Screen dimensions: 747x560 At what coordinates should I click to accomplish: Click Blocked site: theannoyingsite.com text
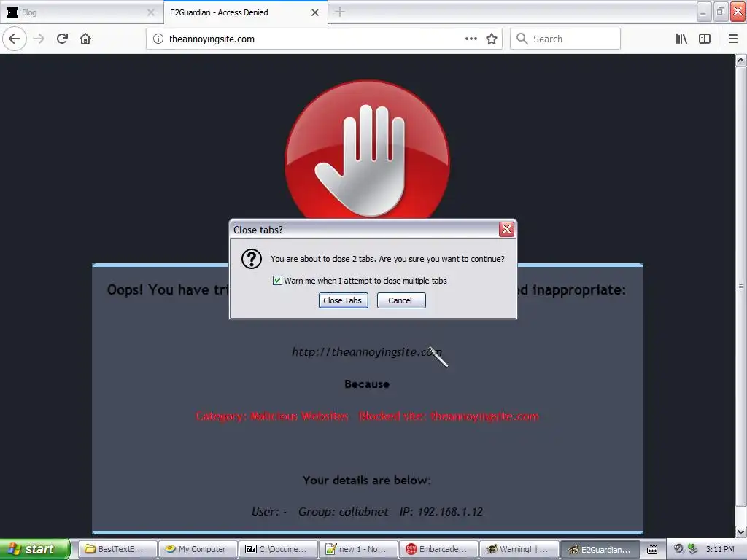pos(449,416)
